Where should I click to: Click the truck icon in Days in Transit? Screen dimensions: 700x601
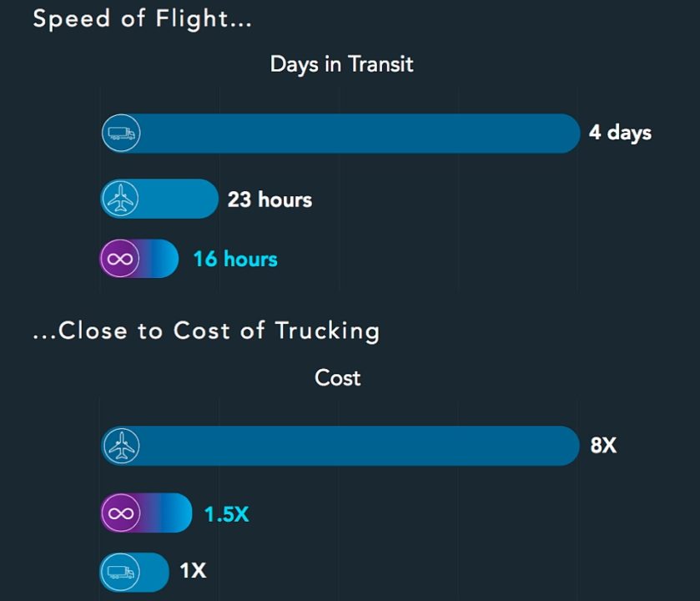[121, 133]
